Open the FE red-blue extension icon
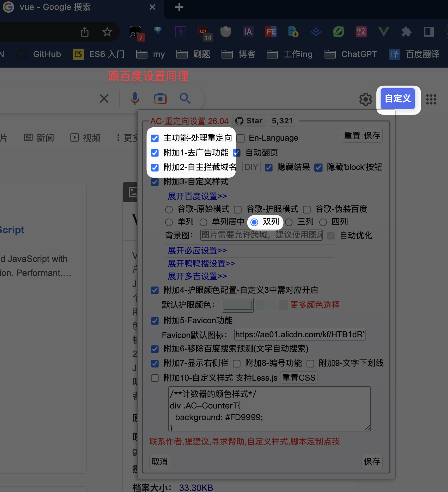The width and height of the screenshot is (448, 492). tap(271, 32)
